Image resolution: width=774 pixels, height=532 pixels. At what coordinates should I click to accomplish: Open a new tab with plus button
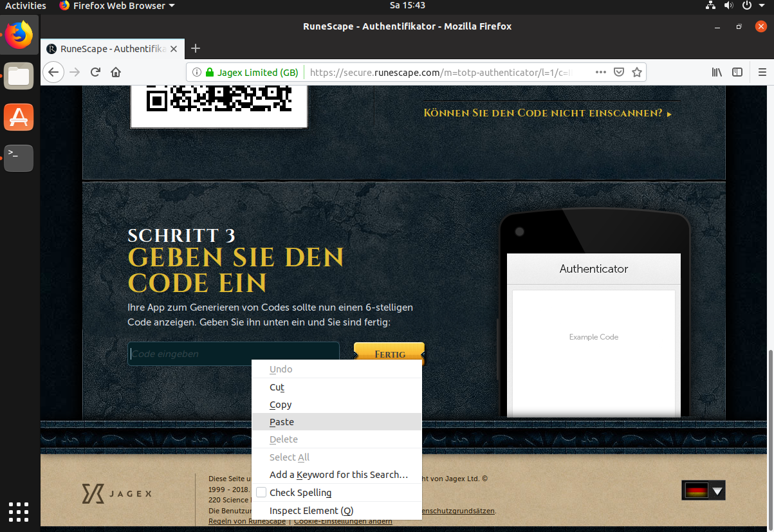(196, 48)
